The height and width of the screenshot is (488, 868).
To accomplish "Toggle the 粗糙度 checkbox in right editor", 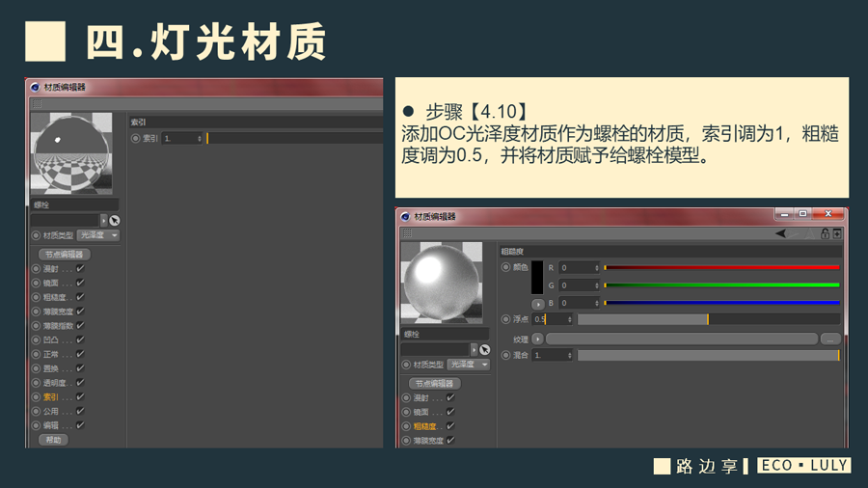I will (450, 426).
